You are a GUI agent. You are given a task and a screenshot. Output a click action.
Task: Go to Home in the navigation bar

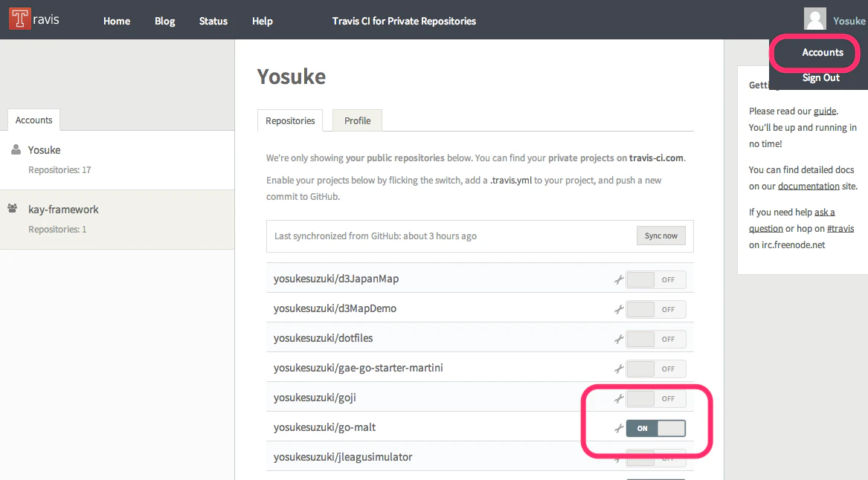(x=117, y=21)
